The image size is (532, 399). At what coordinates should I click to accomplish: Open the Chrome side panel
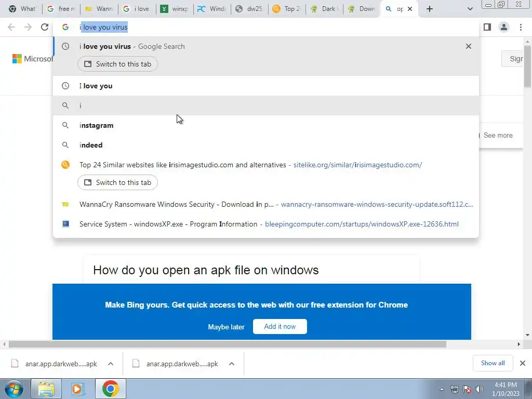click(487, 27)
